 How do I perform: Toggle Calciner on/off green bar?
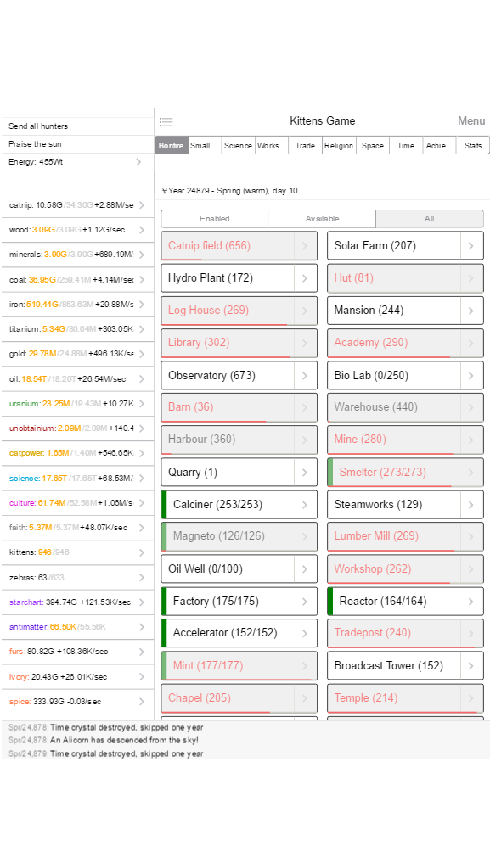[164, 504]
